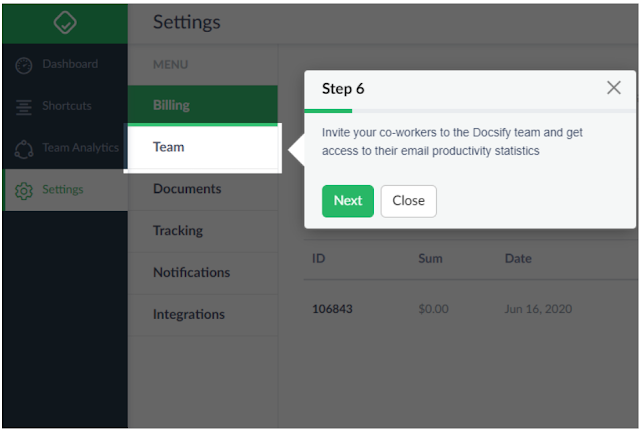This screenshot has height=432, width=640.
Task: Open Dashboard in the sidebar
Action: coord(69,64)
